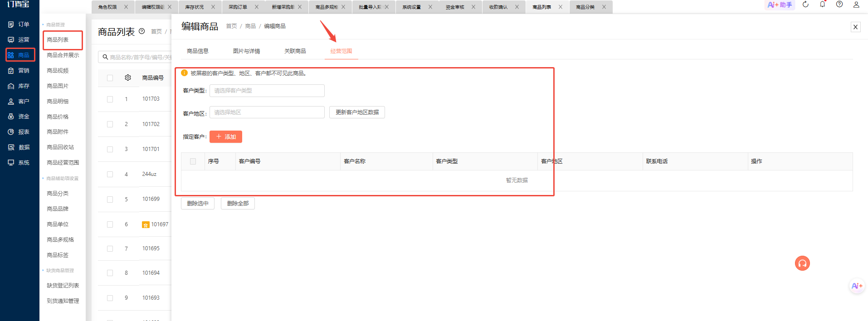Switch to the 关联商品 tab
This screenshot has width=868, height=321.
(x=295, y=51)
